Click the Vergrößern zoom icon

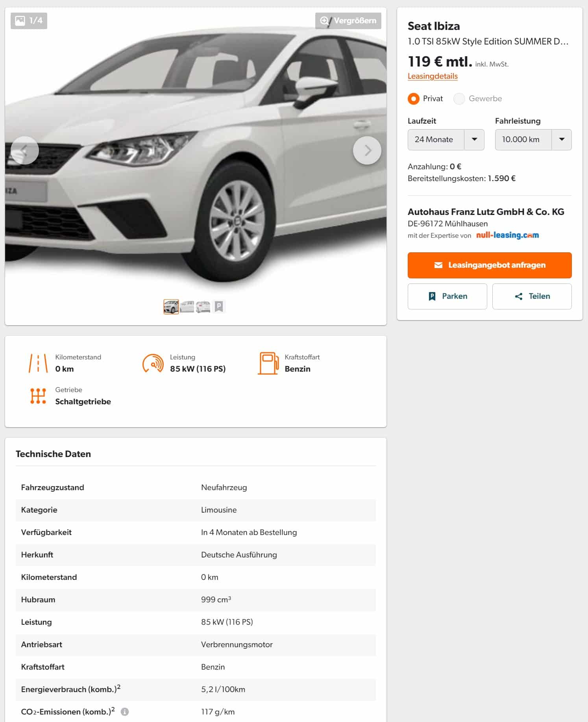tap(324, 21)
